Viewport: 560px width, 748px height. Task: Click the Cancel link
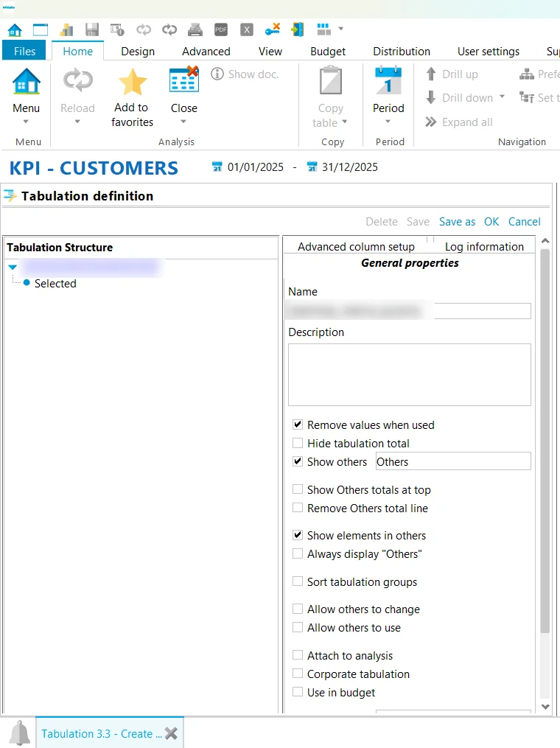pyautogui.click(x=524, y=221)
